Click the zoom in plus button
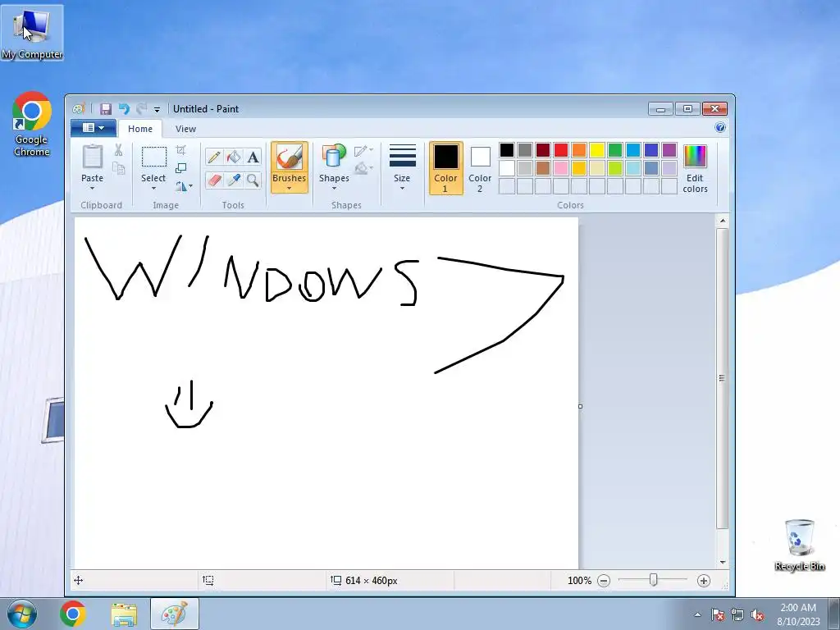This screenshot has height=630, width=840. point(704,581)
